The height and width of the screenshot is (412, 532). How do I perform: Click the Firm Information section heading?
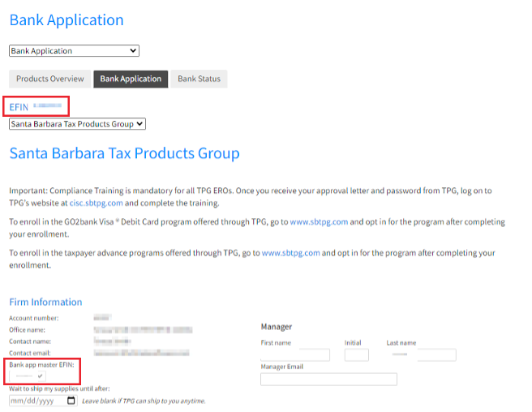(45, 302)
